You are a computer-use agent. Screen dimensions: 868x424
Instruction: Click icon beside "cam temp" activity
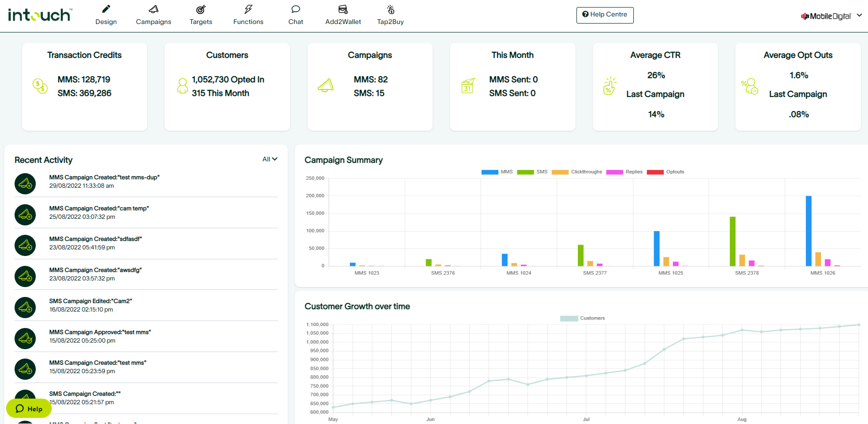pos(25,215)
